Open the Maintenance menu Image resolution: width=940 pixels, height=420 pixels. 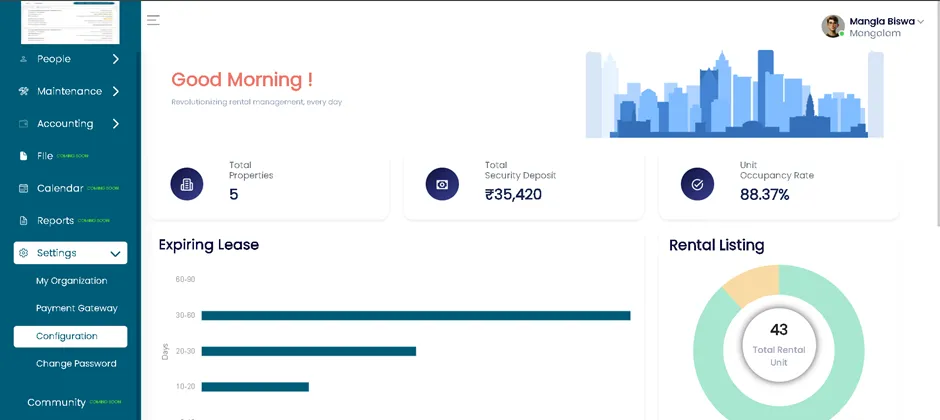pos(70,91)
